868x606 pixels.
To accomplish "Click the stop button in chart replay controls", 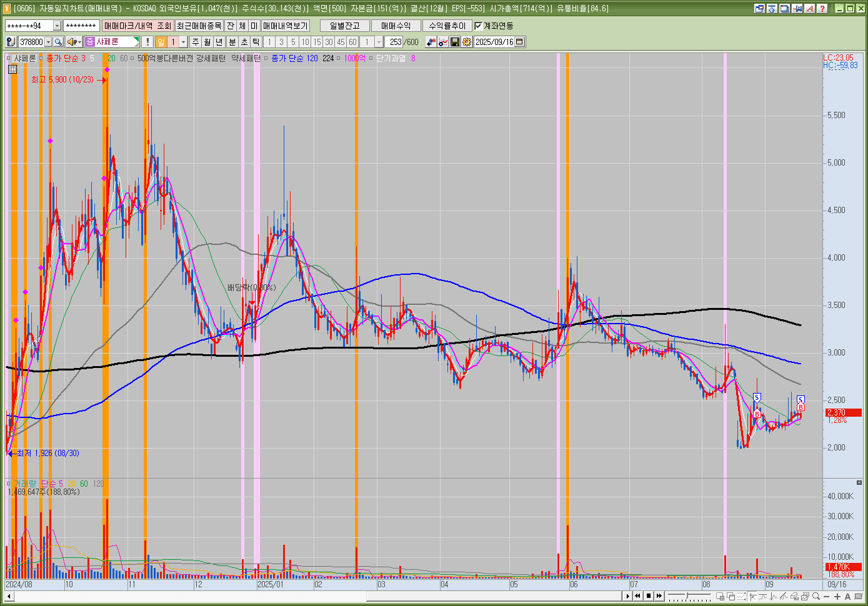I will (649, 596).
